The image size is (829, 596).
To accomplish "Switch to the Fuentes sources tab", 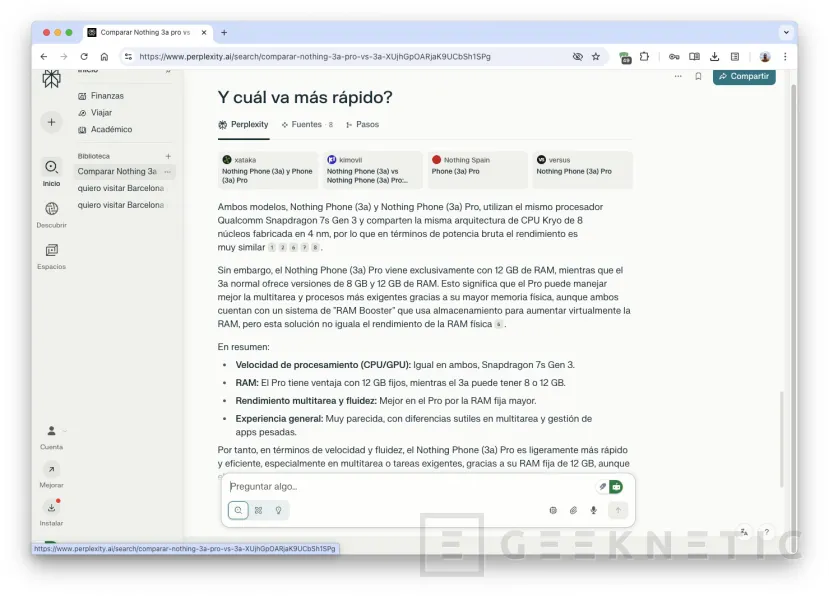I will tap(307, 124).
